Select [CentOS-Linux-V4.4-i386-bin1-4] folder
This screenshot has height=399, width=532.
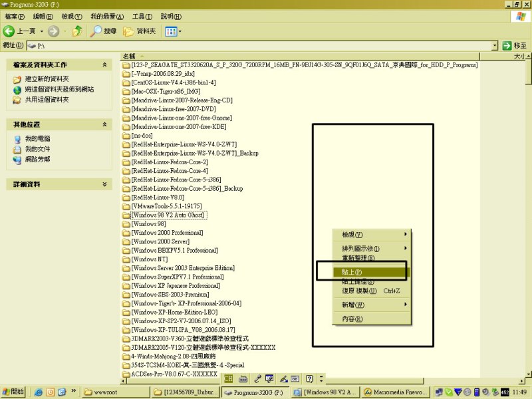[174, 82]
